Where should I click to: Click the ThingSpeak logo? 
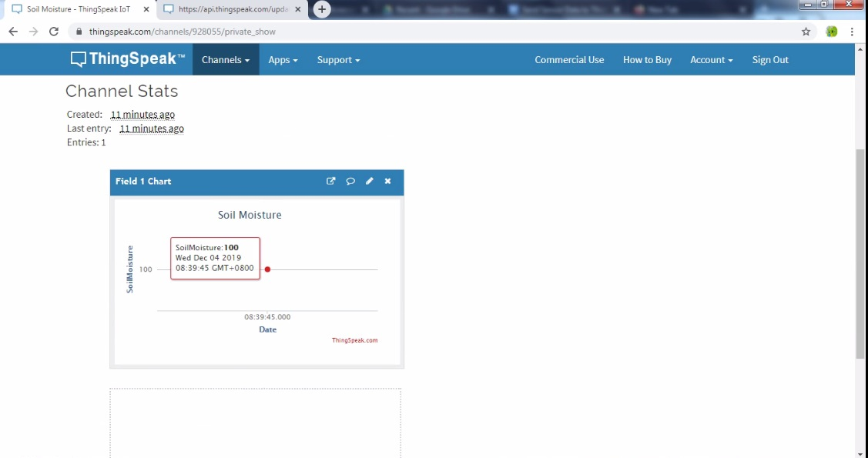click(x=128, y=59)
